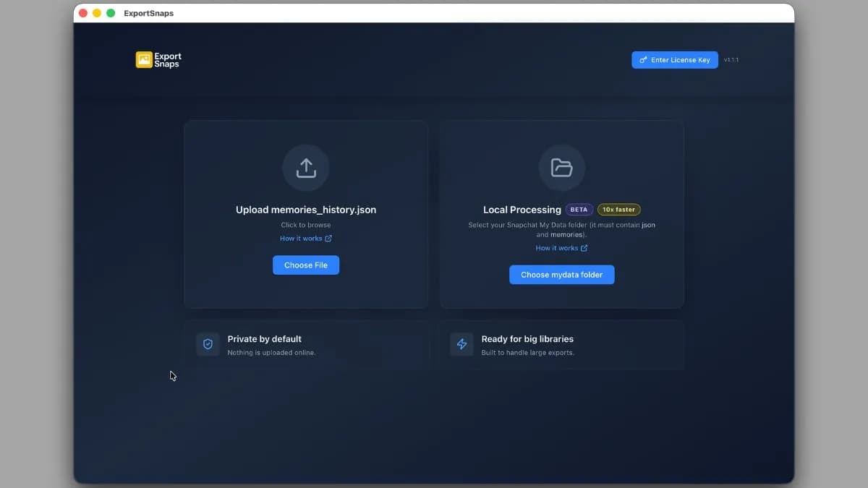
Task: Click the Choose mydata folder button
Action: coord(562,275)
